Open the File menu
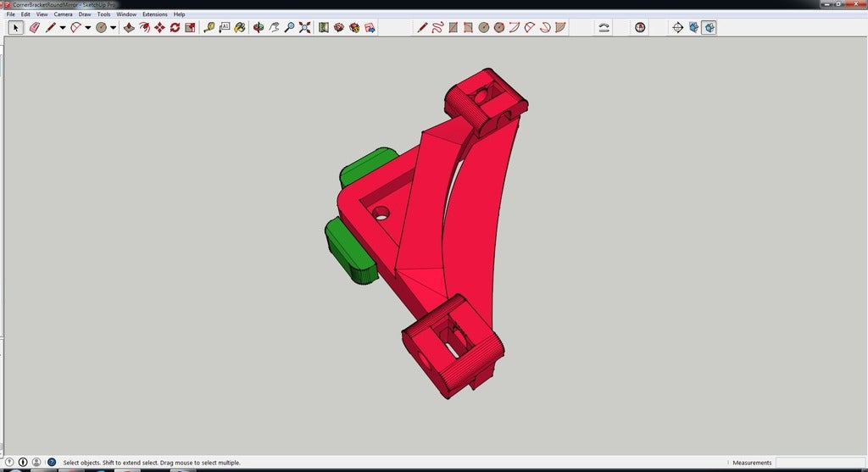The image size is (868, 472). coord(10,14)
